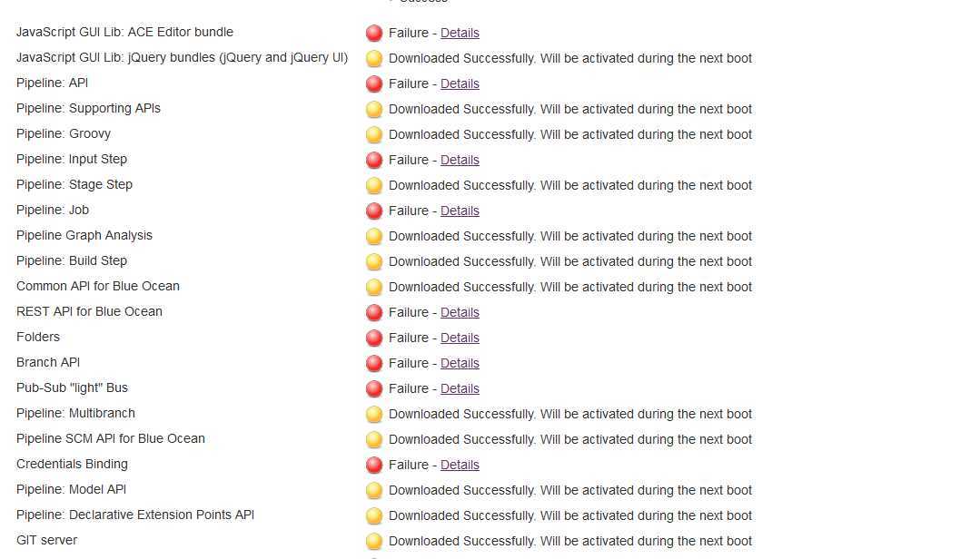Click yellow ball for Pipeline Graph Analysis
This screenshot has height=559, width=980.
(x=373, y=237)
